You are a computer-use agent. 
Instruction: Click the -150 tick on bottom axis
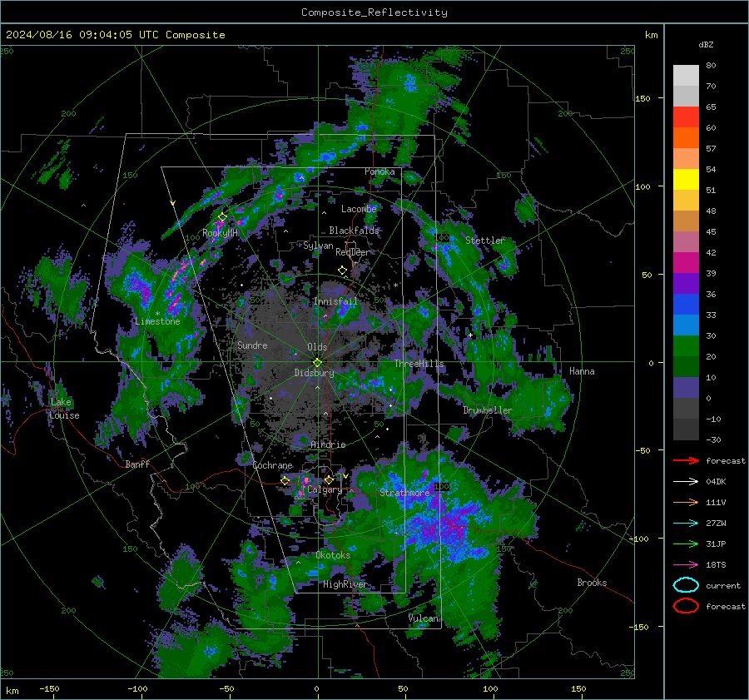49,689
